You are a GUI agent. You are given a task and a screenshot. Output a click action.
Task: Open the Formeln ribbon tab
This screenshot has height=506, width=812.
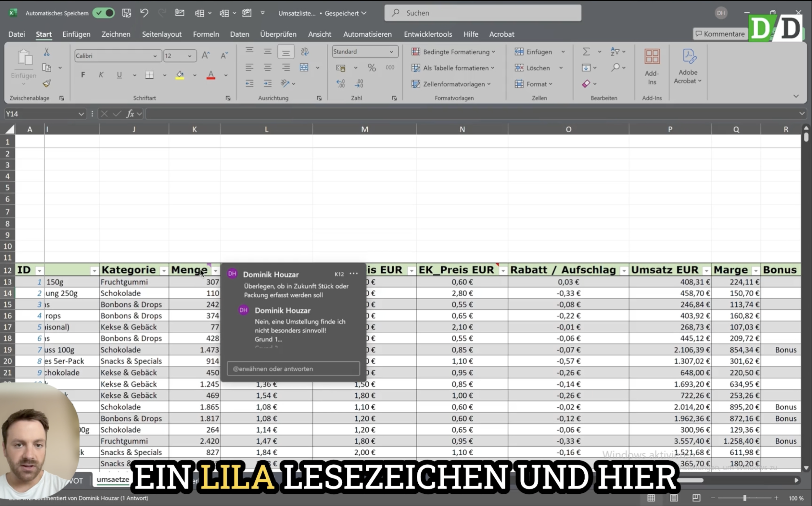pyautogui.click(x=206, y=34)
